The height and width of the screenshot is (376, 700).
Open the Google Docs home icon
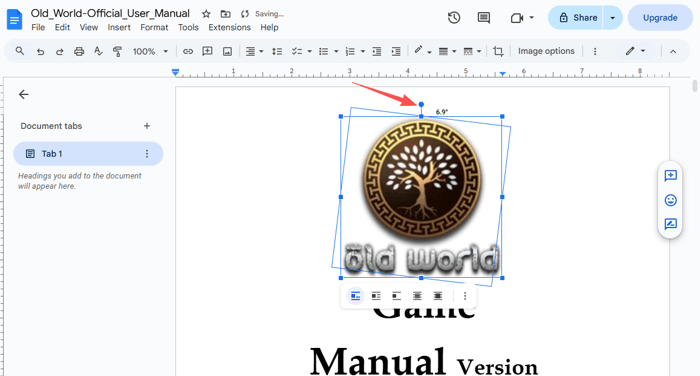[x=14, y=20]
